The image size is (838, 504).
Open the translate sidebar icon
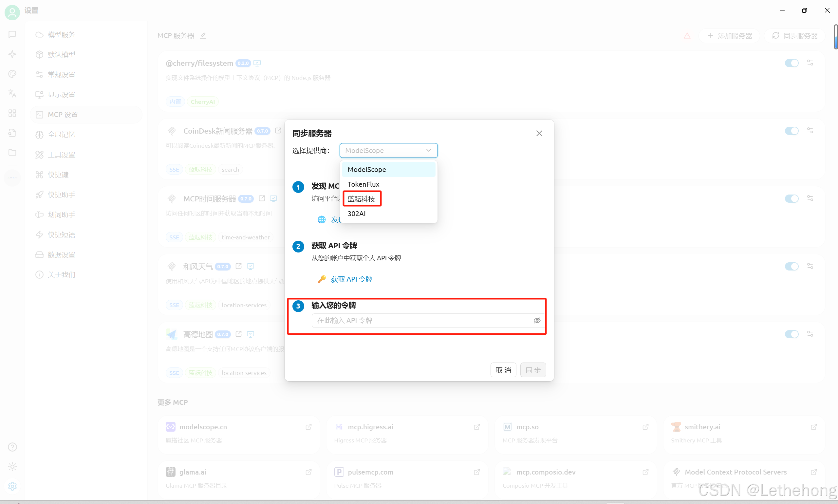[12, 93]
